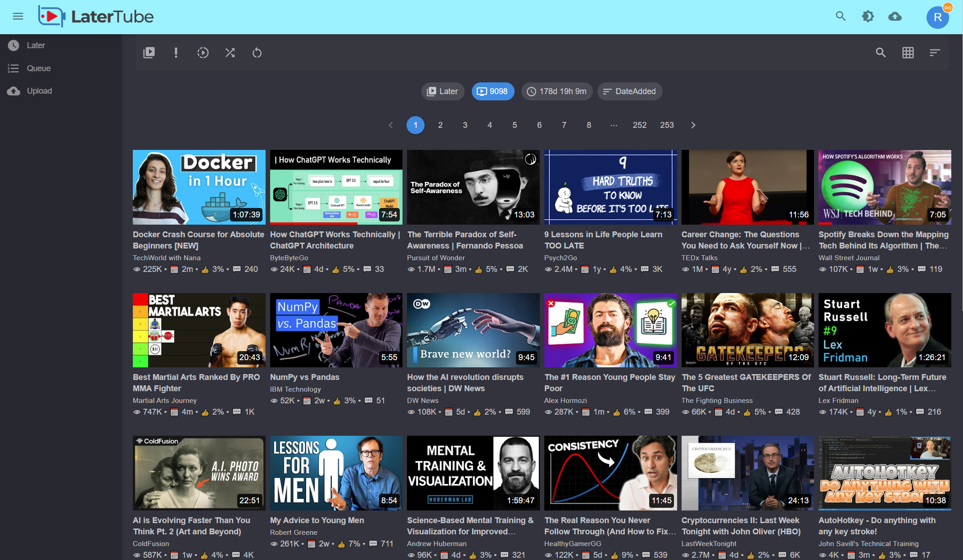Click the IBM Technology channel name

[x=295, y=389]
